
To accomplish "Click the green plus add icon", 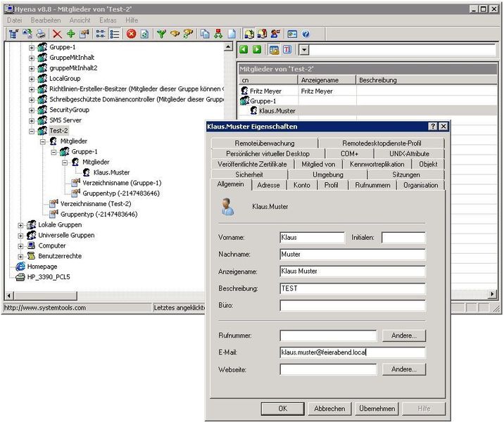I will click(70, 34).
